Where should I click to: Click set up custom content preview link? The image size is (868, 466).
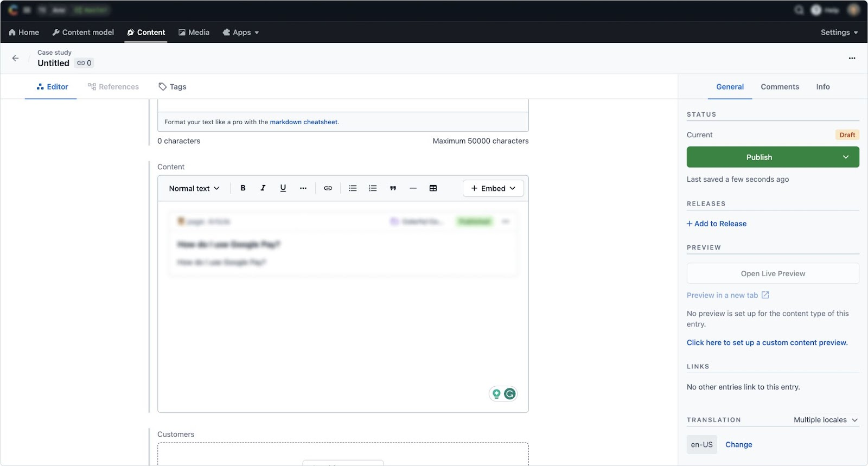pos(767,343)
